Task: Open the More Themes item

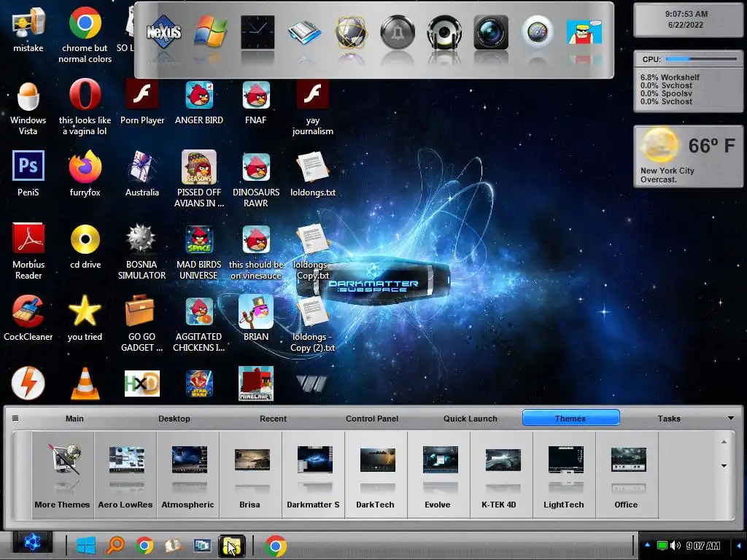Action: (62, 475)
